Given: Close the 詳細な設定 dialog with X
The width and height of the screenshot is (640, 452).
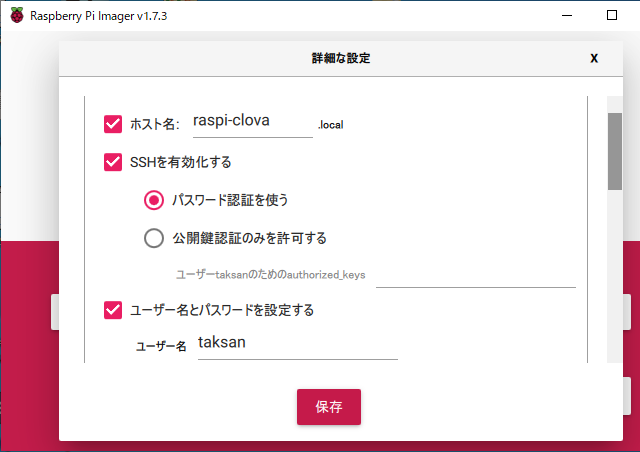Looking at the screenshot, I should pos(594,58).
